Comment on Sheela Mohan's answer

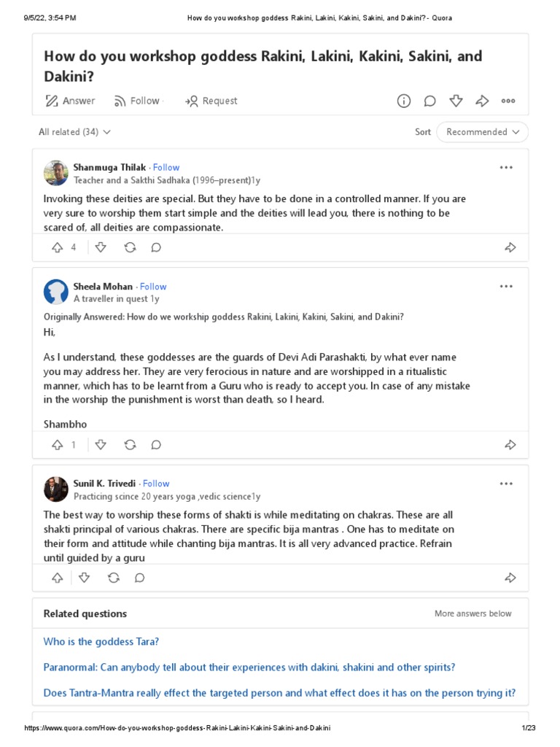(x=156, y=444)
